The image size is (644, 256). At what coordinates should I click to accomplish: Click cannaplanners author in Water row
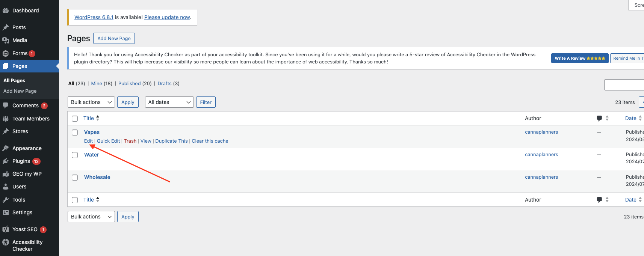coord(541,154)
